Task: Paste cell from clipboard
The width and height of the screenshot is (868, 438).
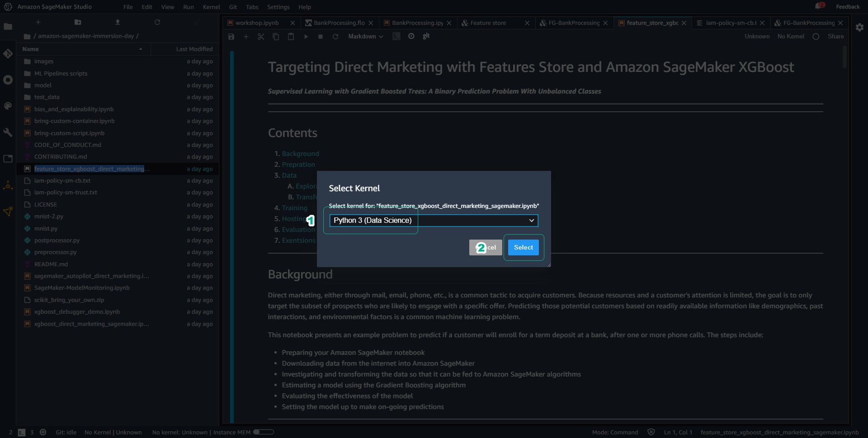Action: [291, 37]
